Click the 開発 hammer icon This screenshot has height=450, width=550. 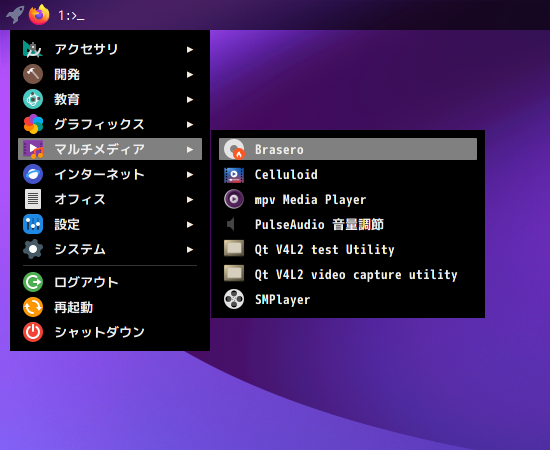33,74
